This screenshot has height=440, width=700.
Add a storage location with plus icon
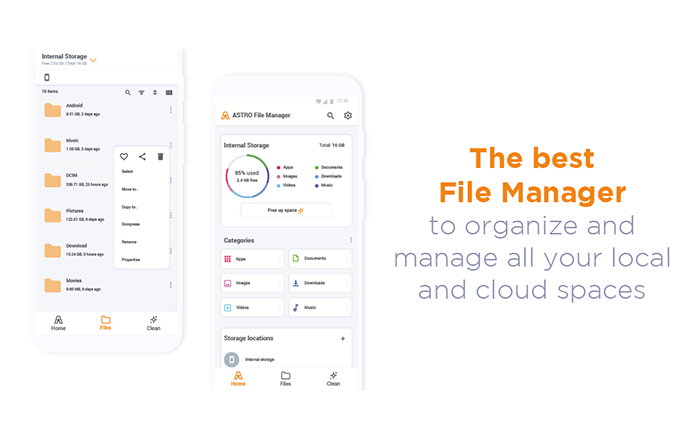[x=343, y=338]
